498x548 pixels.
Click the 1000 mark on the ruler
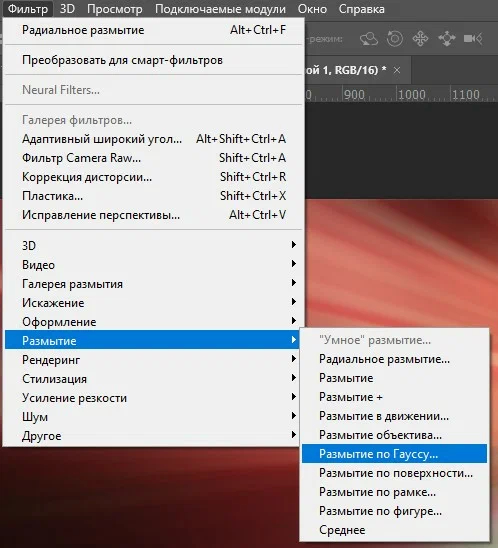(x=412, y=95)
